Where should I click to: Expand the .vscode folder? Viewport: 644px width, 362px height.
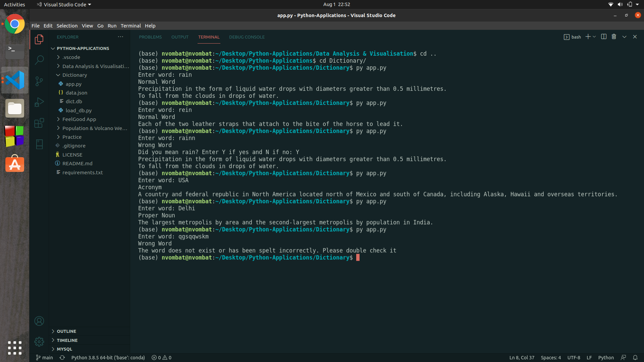click(x=71, y=57)
